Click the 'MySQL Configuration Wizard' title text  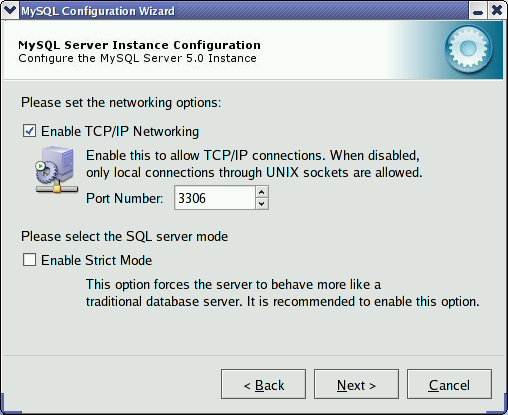coord(98,11)
